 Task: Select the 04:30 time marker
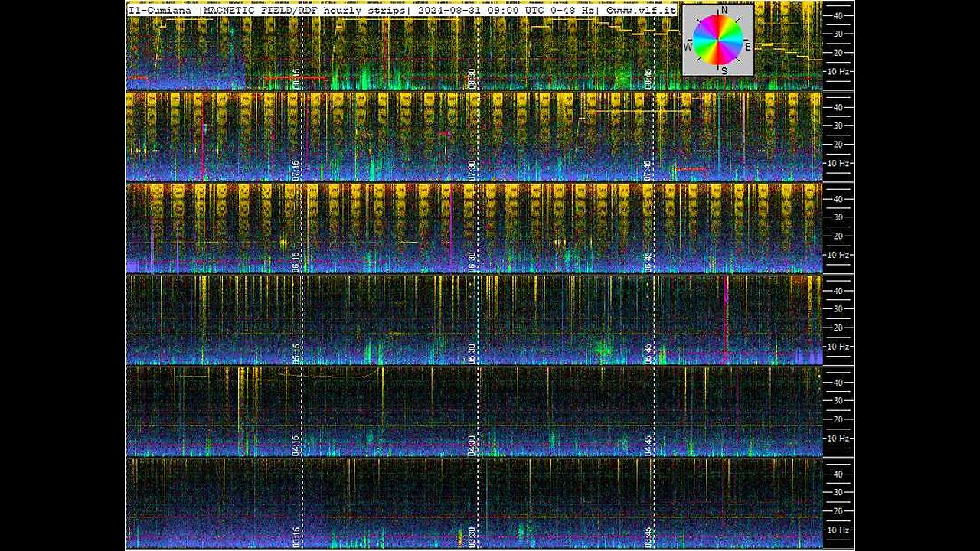click(x=472, y=445)
